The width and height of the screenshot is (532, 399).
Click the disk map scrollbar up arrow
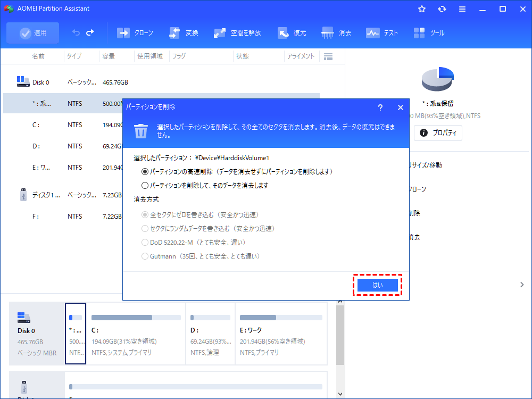click(x=340, y=302)
